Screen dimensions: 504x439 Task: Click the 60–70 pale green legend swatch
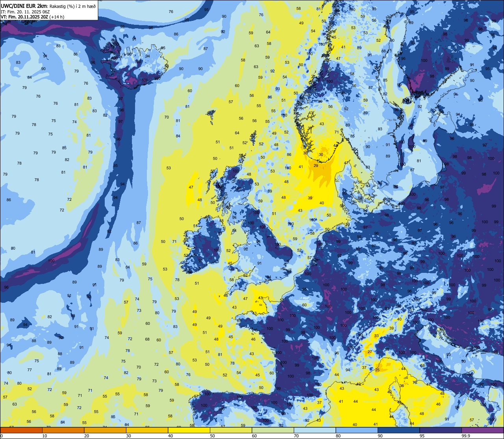273,430
